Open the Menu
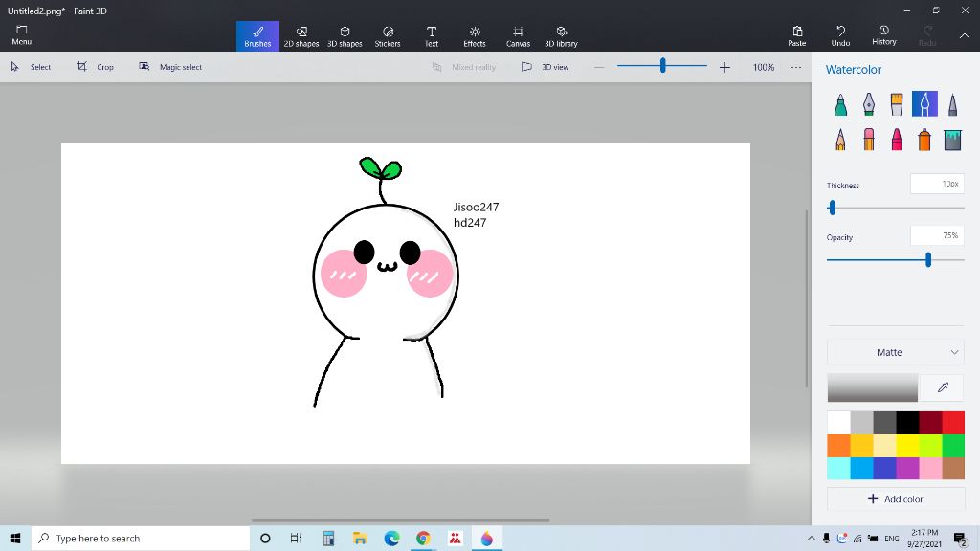 pyautogui.click(x=22, y=35)
